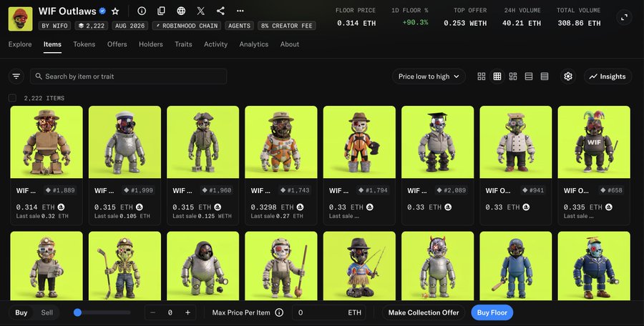The height and width of the screenshot is (326, 644).
Task: Open the collection X profile icon
Action: click(201, 11)
